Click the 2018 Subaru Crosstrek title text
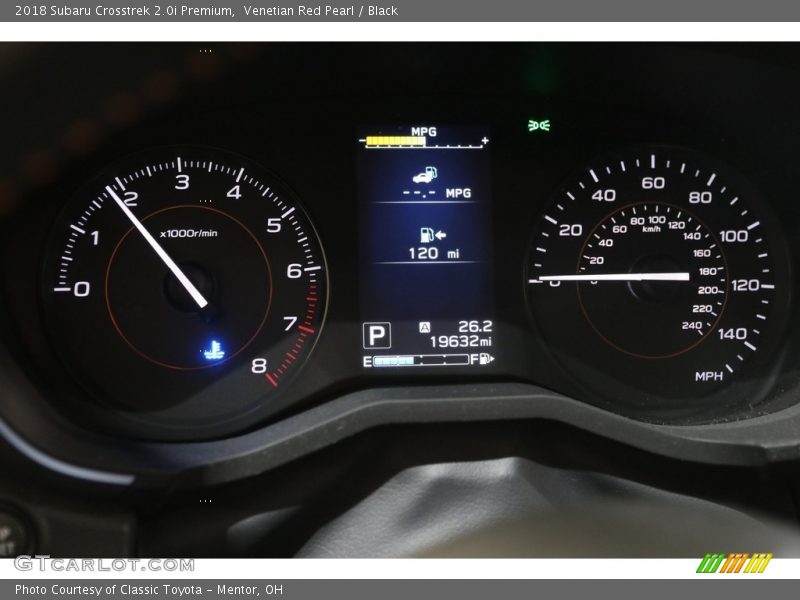Image resolution: width=800 pixels, height=600 pixels. pyautogui.click(x=124, y=10)
